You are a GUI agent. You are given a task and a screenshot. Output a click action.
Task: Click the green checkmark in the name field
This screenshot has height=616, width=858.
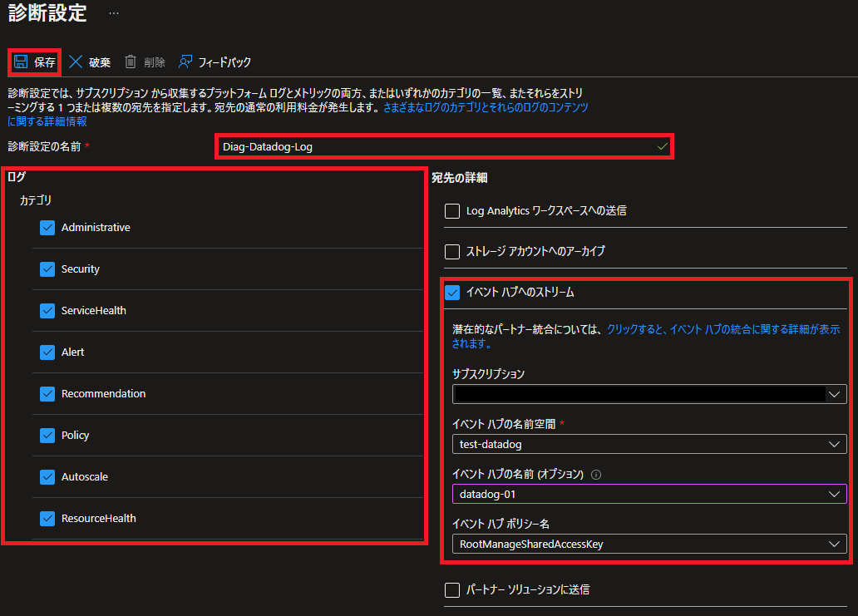[662, 146]
